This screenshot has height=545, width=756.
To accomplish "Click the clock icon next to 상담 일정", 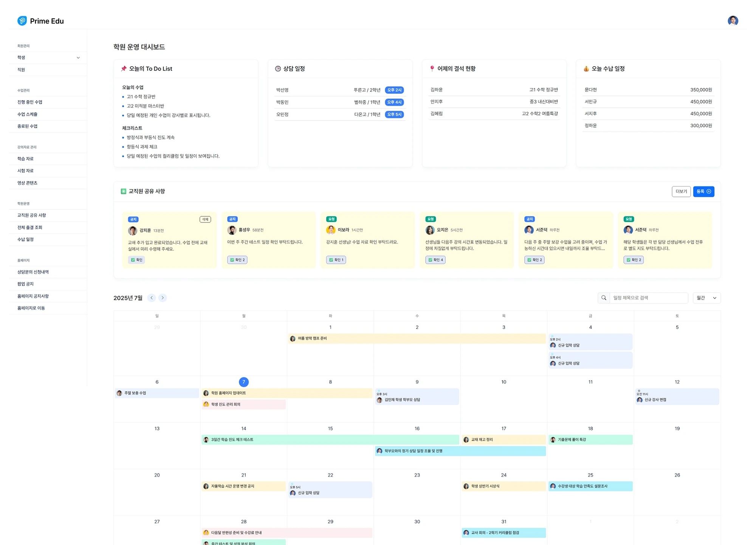I will [x=278, y=69].
